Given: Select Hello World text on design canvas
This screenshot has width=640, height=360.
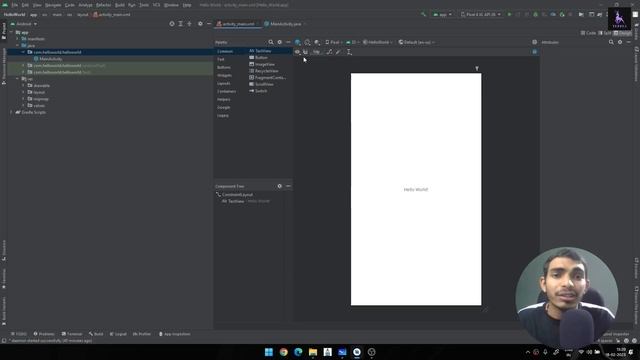Looking at the screenshot, I should point(416,189).
